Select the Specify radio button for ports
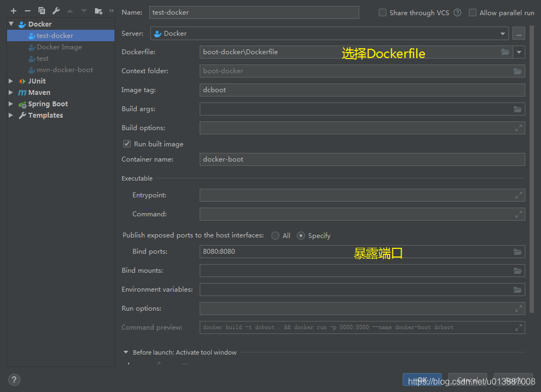 [301, 235]
